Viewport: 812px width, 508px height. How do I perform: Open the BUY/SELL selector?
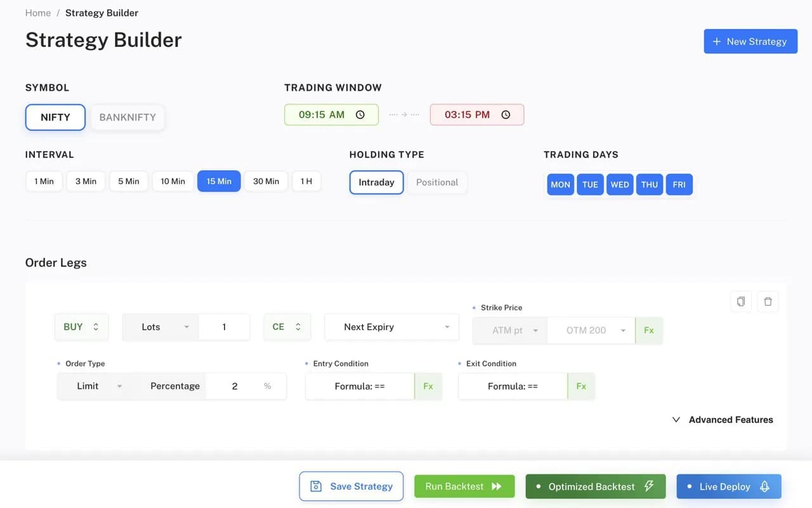[x=81, y=327]
